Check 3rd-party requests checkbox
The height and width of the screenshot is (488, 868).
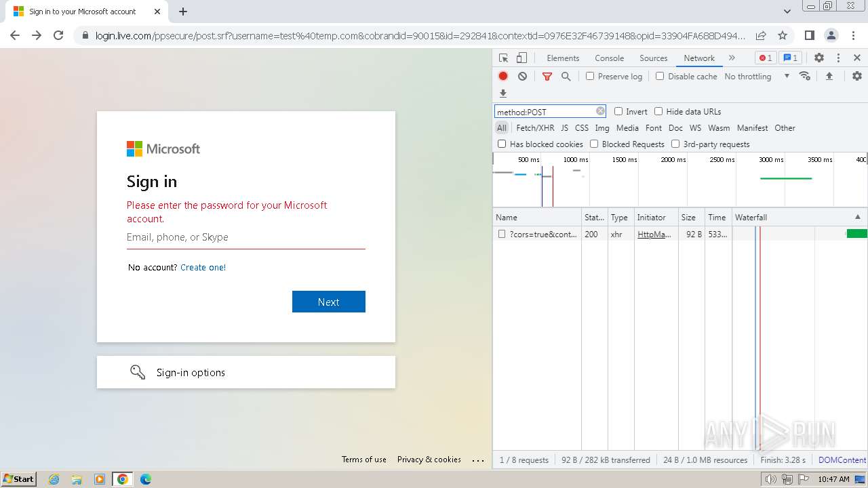pos(675,144)
